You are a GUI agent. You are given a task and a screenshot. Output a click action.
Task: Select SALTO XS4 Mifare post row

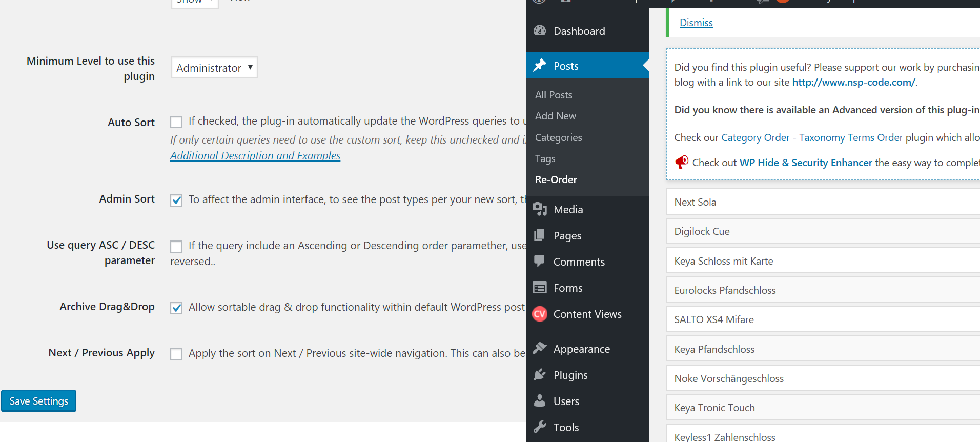(823, 319)
